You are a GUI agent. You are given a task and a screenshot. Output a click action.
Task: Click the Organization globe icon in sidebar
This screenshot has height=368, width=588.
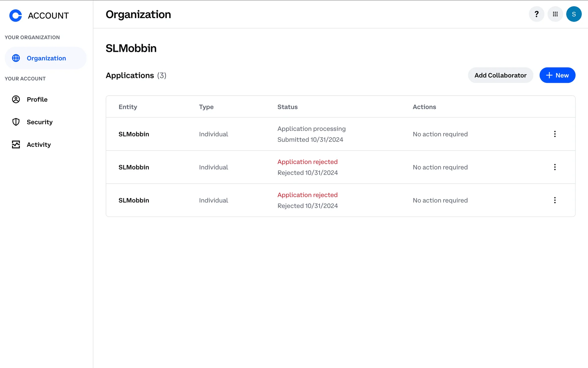16,58
